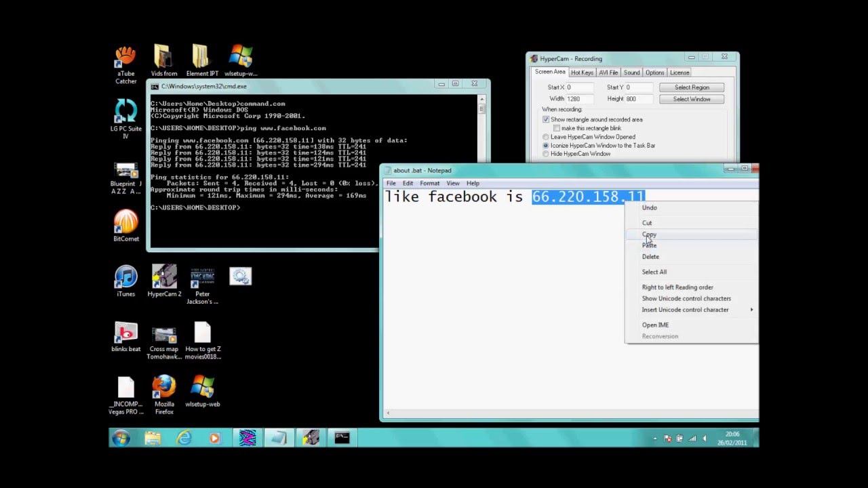Viewport: 868px width, 488px height.
Task: Launch Mozilla Firefox from the desktop
Action: pyautogui.click(x=164, y=394)
